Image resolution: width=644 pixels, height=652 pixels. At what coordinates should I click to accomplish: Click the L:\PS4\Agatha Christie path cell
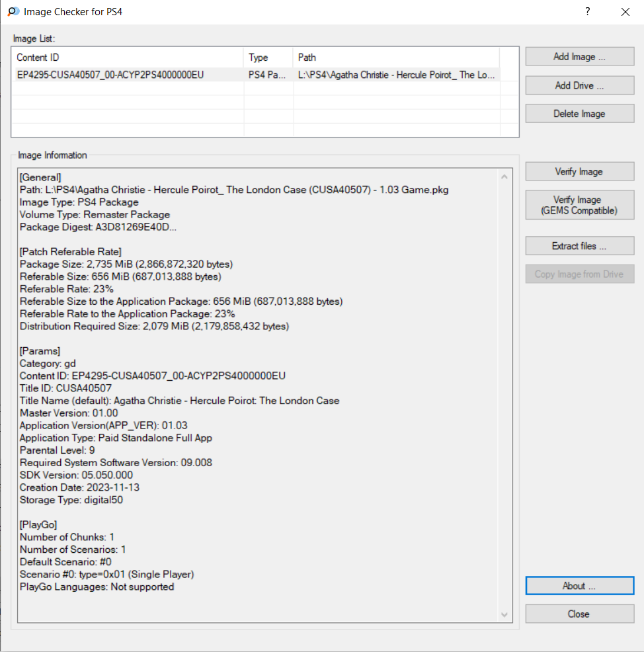point(396,75)
